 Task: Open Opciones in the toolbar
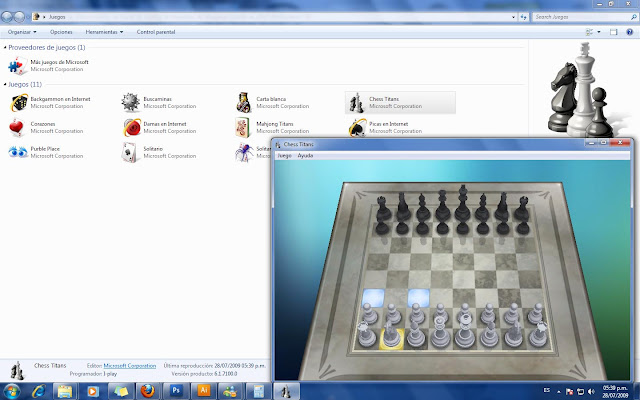[x=61, y=32]
